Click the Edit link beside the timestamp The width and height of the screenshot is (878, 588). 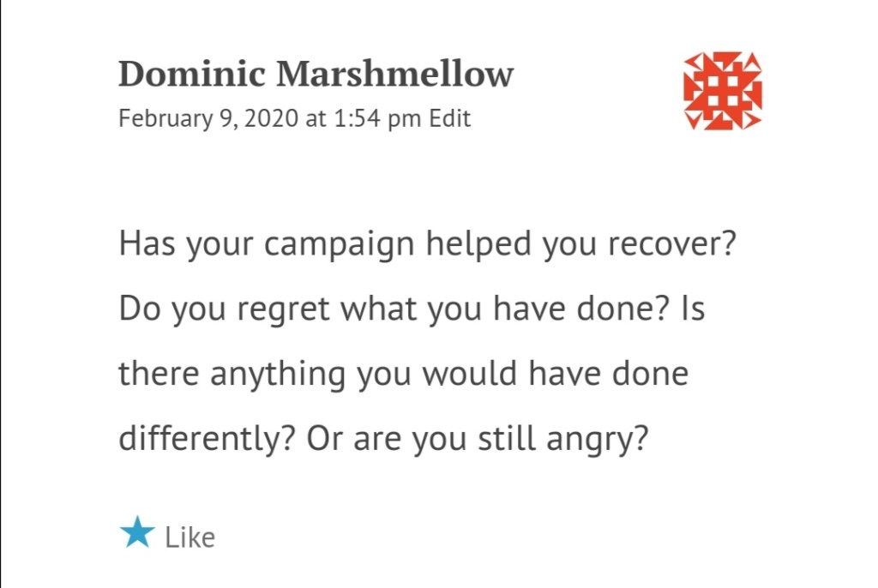pyautogui.click(x=450, y=118)
